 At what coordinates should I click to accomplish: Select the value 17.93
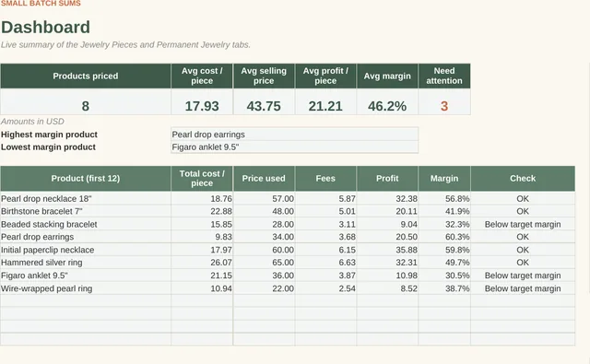[x=202, y=106]
